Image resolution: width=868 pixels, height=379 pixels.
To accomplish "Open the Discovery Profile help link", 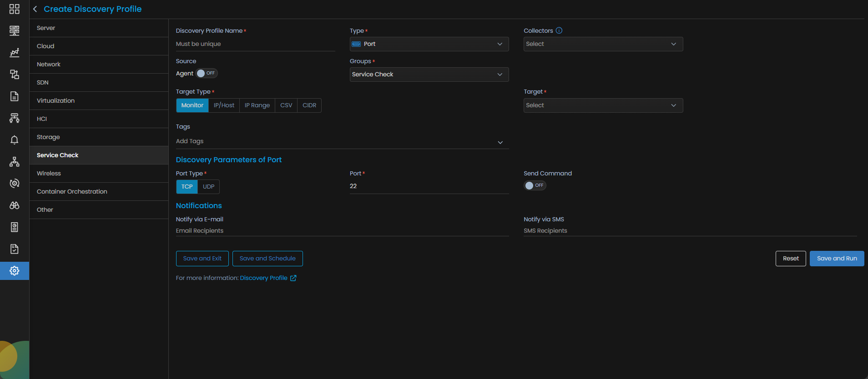I will [x=264, y=278].
